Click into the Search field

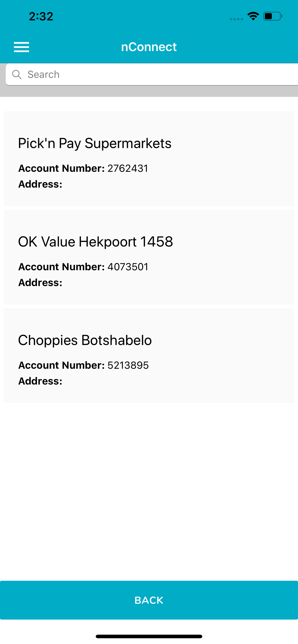(x=152, y=75)
